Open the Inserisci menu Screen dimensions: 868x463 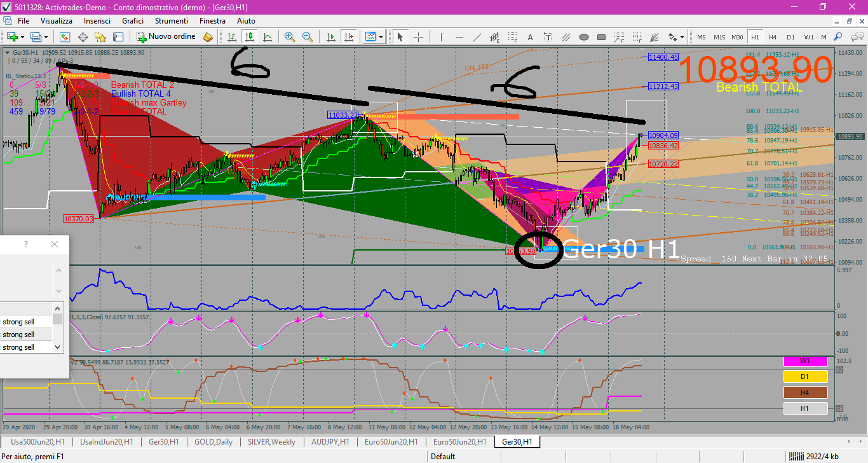point(97,21)
